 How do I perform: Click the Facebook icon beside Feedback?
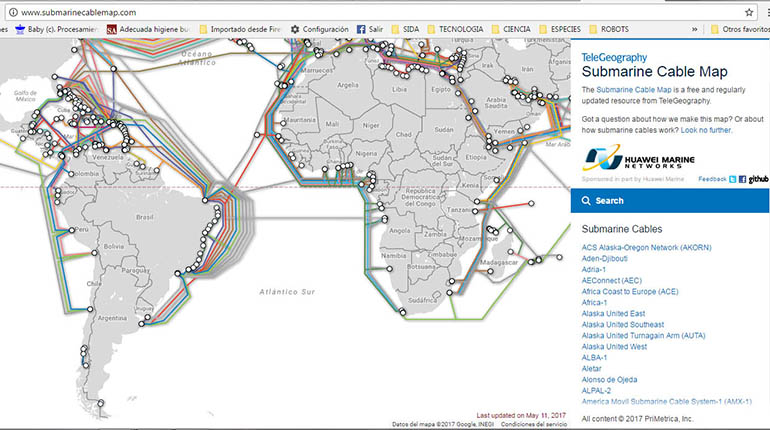coord(742,179)
